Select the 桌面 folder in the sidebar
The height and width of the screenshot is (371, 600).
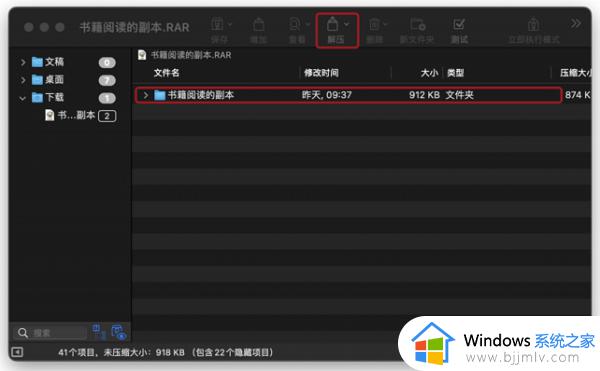54,80
